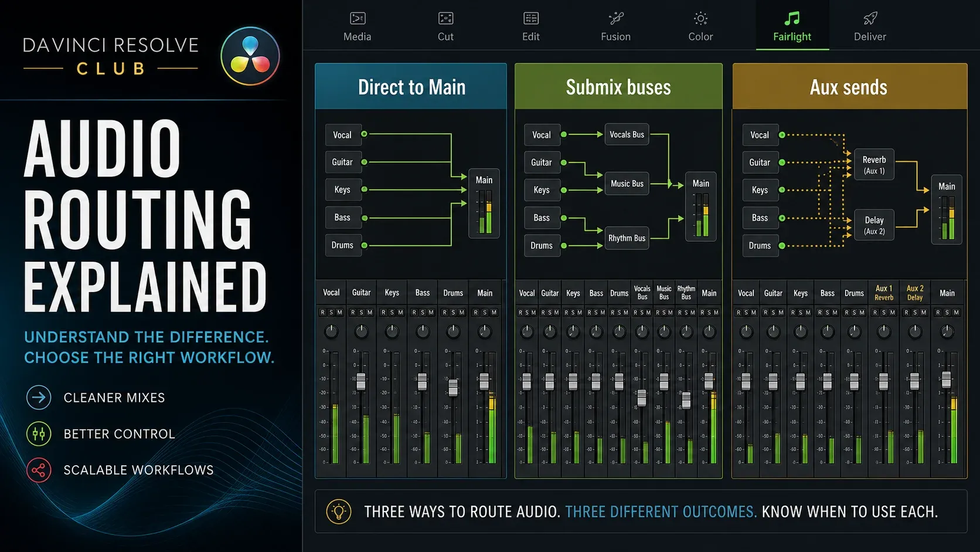Click the Bass node in Aux sends diagram
The width and height of the screenshot is (980, 552).
click(x=760, y=218)
